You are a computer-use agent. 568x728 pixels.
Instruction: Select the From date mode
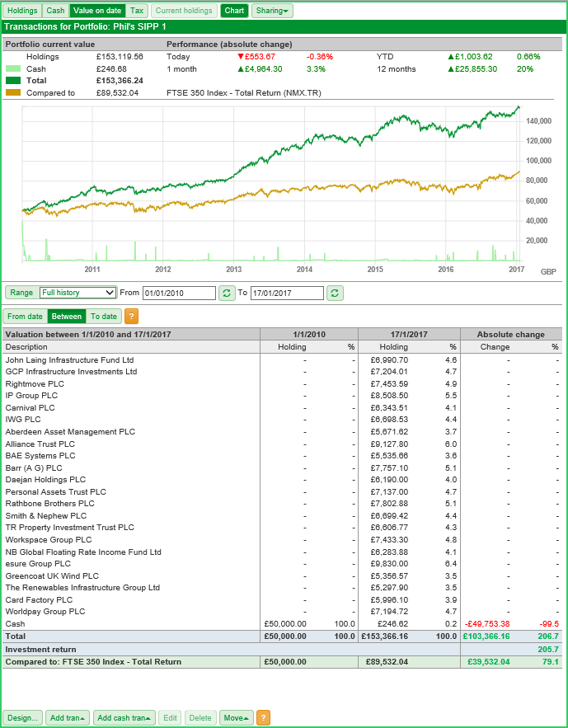tap(25, 316)
